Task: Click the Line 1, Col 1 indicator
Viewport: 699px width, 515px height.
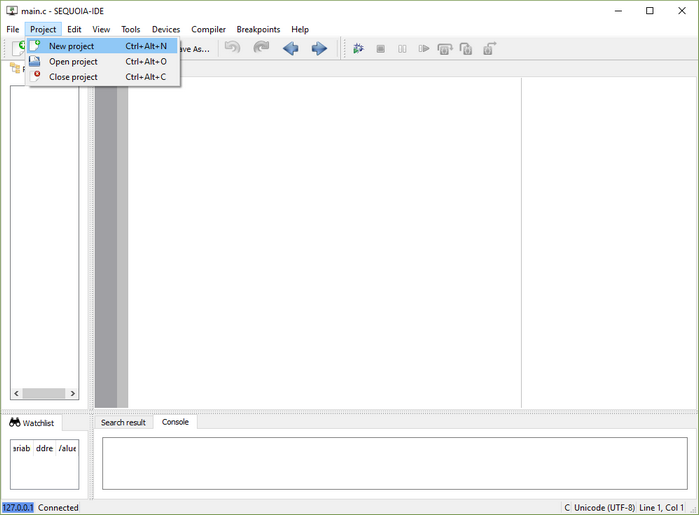Action: (x=661, y=507)
